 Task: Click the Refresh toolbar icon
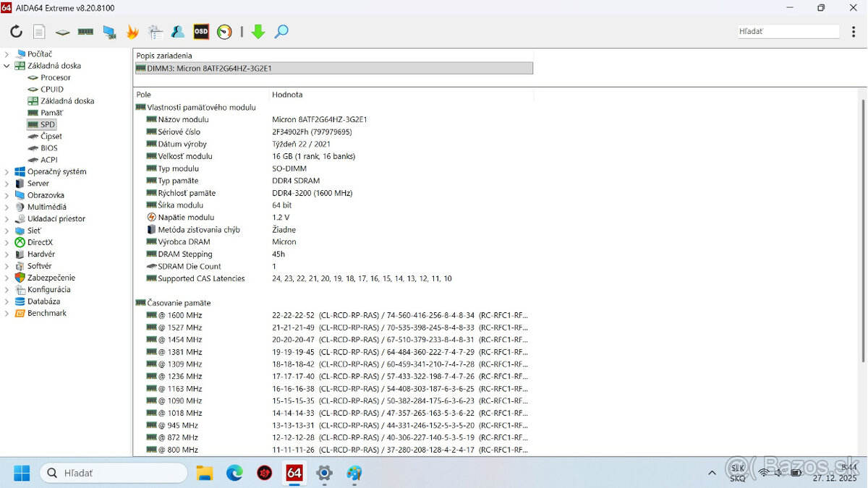[x=16, y=32]
